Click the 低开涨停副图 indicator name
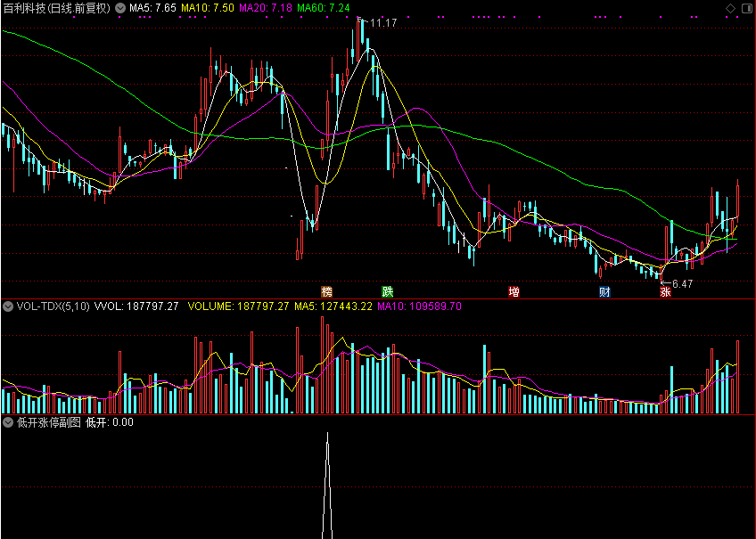756x539 pixels. (x=49, y=423)
